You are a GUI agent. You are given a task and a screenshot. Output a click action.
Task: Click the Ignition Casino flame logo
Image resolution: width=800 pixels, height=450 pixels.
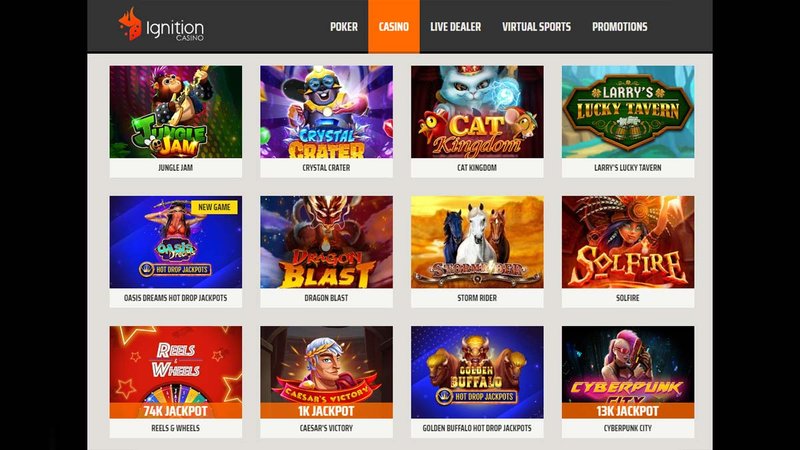[130, 24]
